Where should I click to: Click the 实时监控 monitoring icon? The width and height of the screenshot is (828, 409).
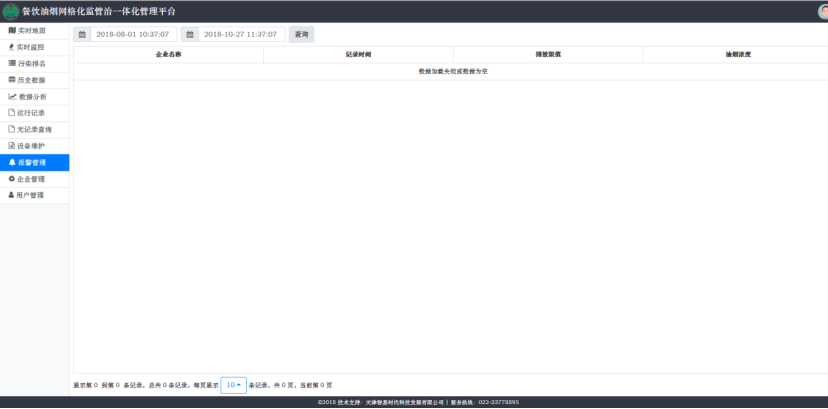[x=12, y=47]
